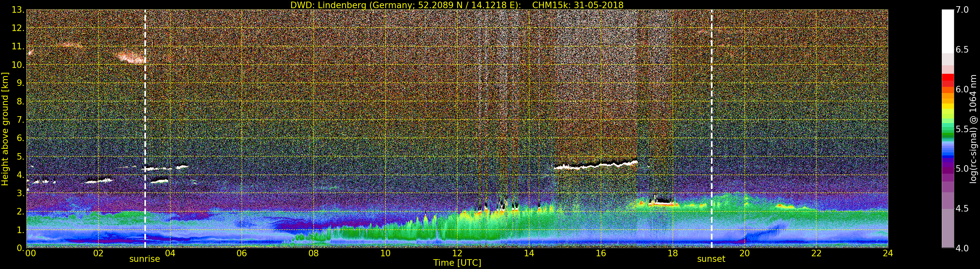
Task: Click the colorbar tick label '6.5'
Action: pos(962,50)
